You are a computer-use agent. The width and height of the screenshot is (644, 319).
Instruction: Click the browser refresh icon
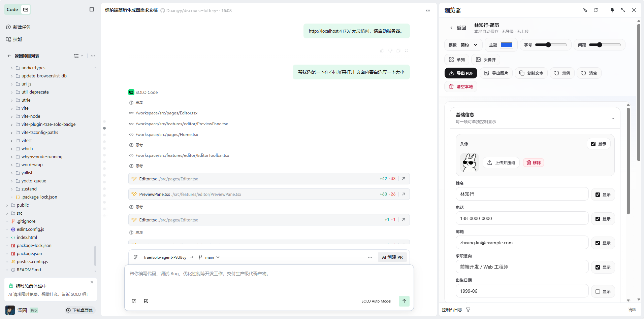[595, 10]
